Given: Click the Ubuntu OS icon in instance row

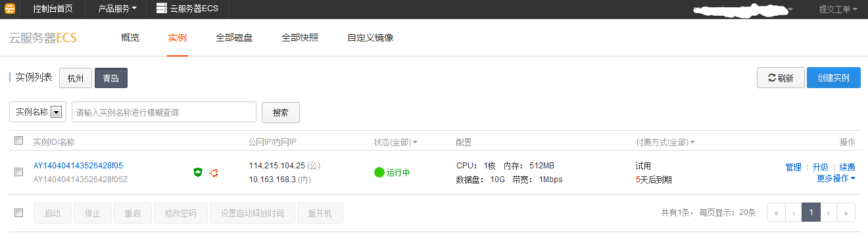Looking at the screenshot, I should [x=213, y=172].
